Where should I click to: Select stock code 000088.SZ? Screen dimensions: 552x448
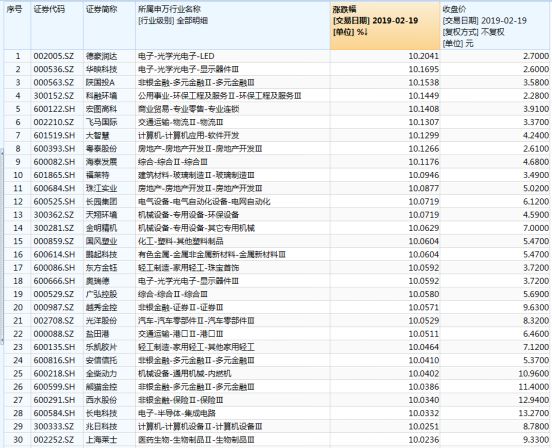tap(54, 334)
